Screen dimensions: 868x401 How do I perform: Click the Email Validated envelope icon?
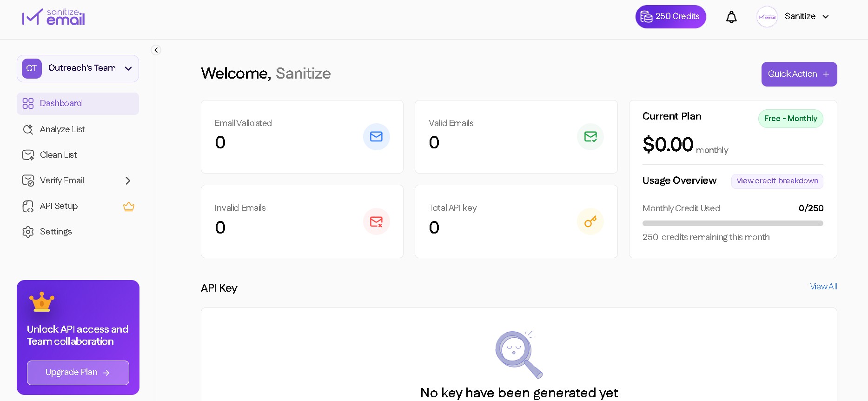tap(376, 137)
